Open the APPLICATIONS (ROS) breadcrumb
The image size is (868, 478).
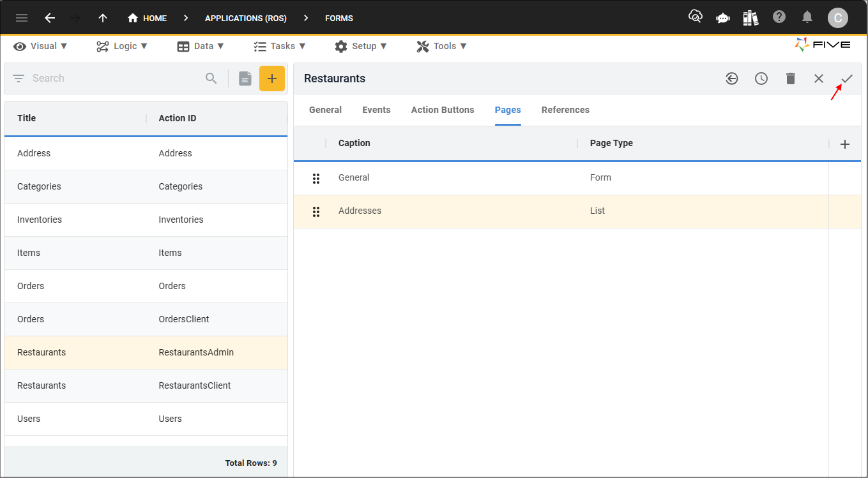tap(246, 18)
